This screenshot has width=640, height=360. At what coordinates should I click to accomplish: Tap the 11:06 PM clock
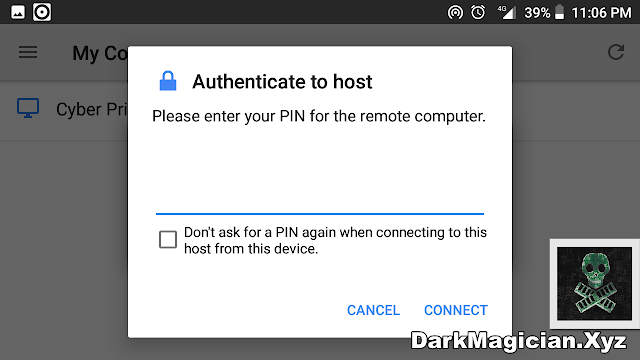[x=601, y=13]
